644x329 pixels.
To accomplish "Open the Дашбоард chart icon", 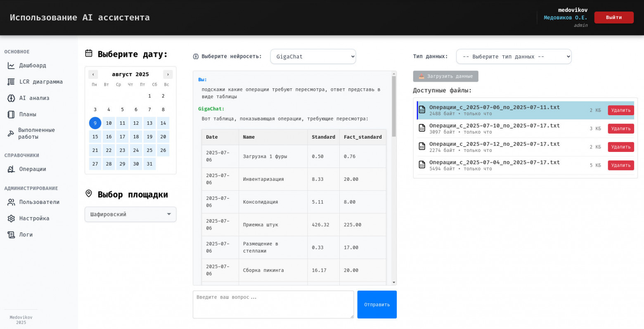I will point(11,66).
